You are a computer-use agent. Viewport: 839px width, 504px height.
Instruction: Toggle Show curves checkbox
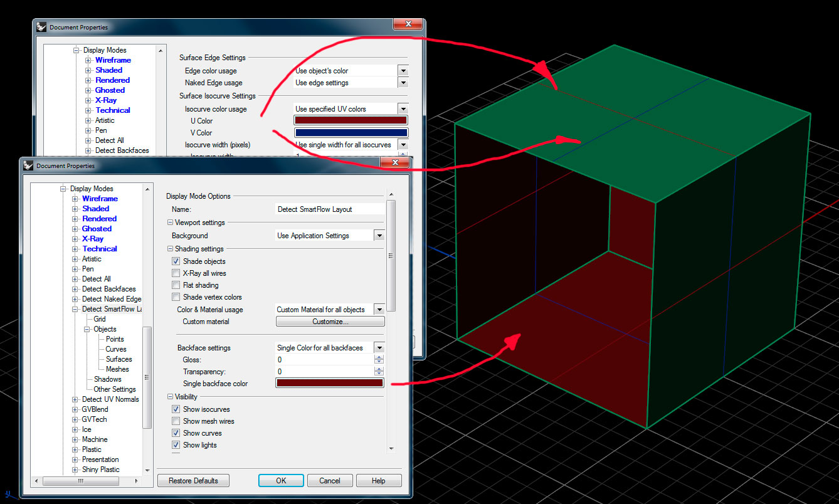[176, 433]
